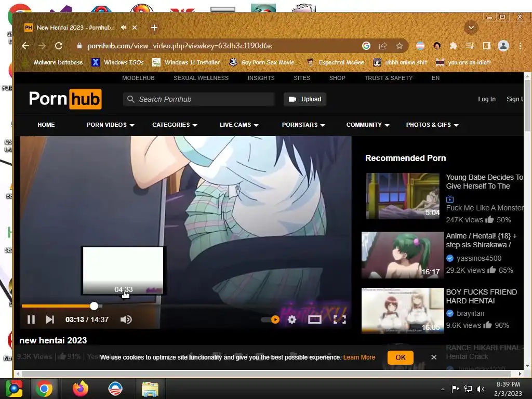Open the TRUST & SAFETY top link

388,78
